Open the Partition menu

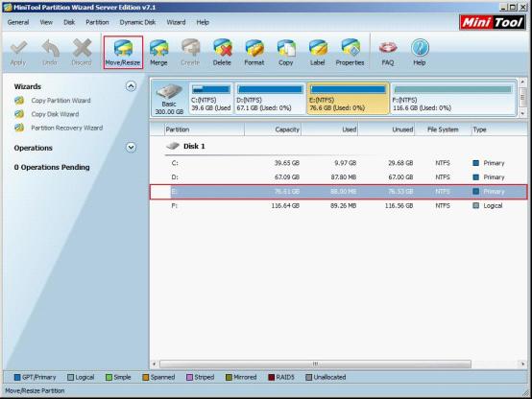click(97, 22)
